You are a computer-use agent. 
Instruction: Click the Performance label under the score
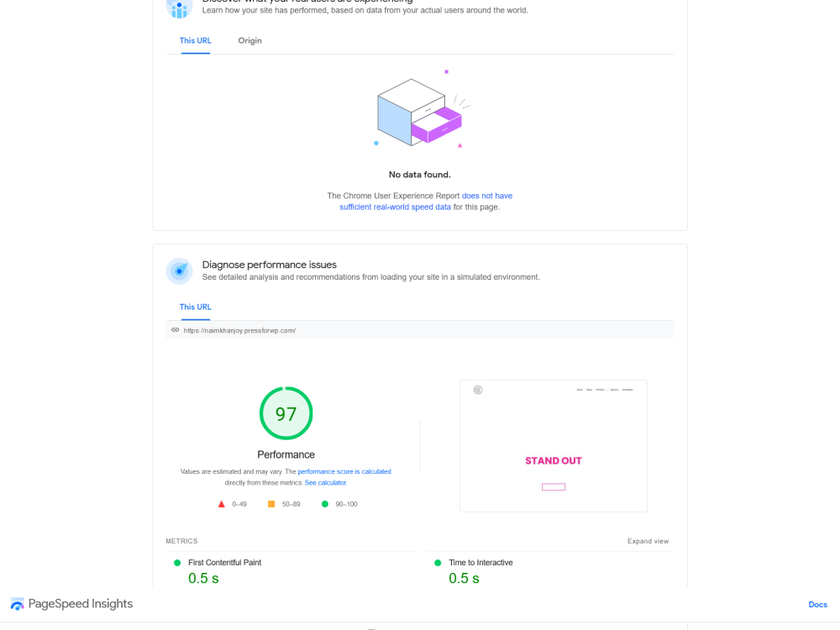click(286, 454)
